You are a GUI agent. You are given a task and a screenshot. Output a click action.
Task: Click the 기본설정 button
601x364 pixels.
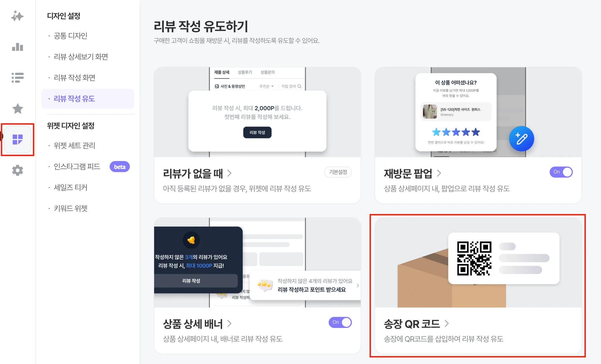(338, 172)
